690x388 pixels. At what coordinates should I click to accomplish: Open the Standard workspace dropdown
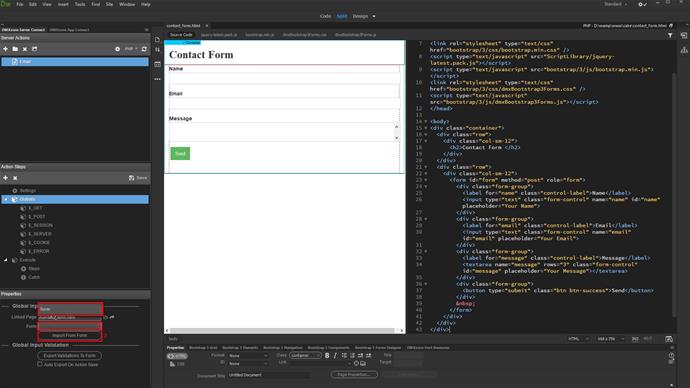point(616,4)
